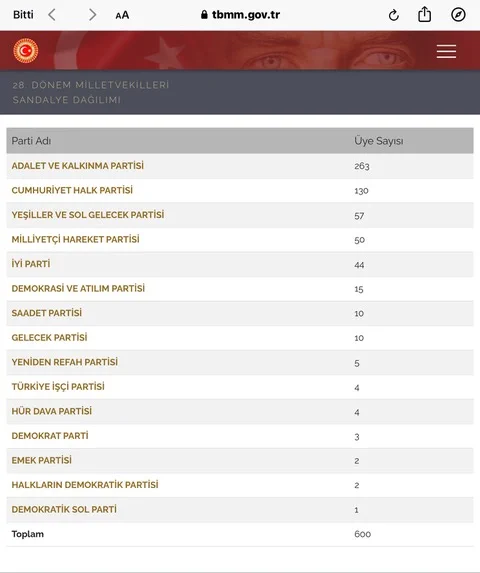
Task: Open the DEMOKRATİK SOL PARTİ link
Action: (x=64, y=509)
